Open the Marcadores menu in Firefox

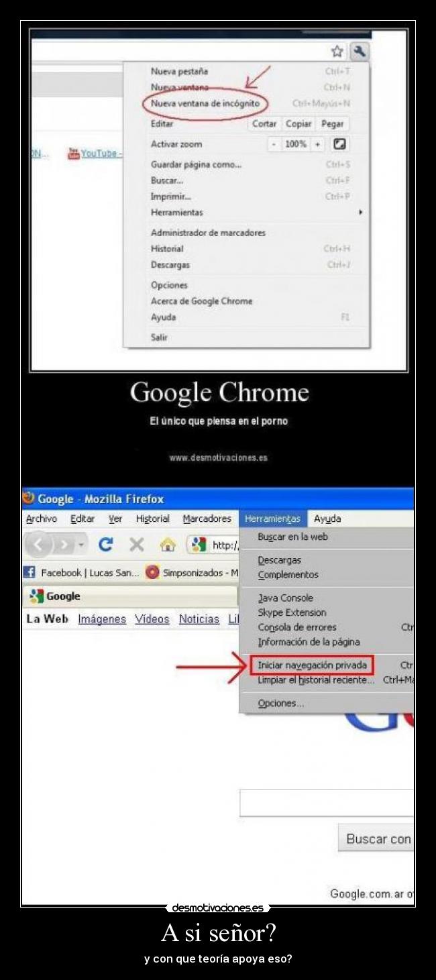click(207, 519)
